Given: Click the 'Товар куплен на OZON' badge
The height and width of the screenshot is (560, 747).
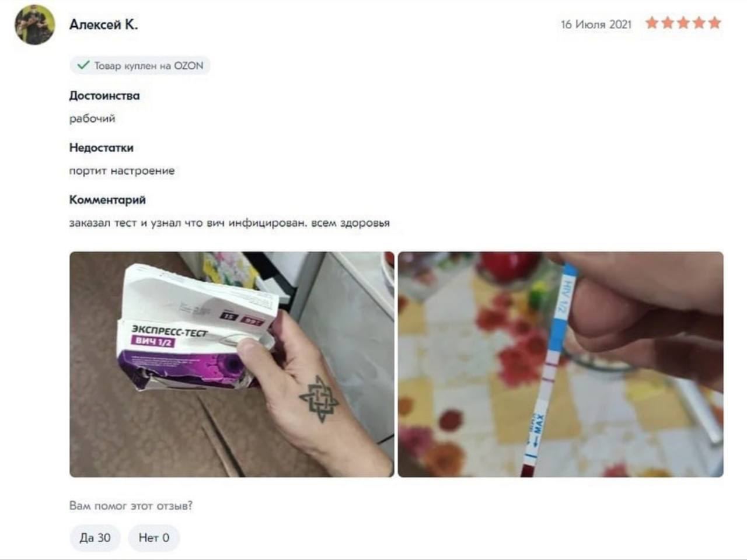Looking at the screenshot, I should click(x=140, y=65).
